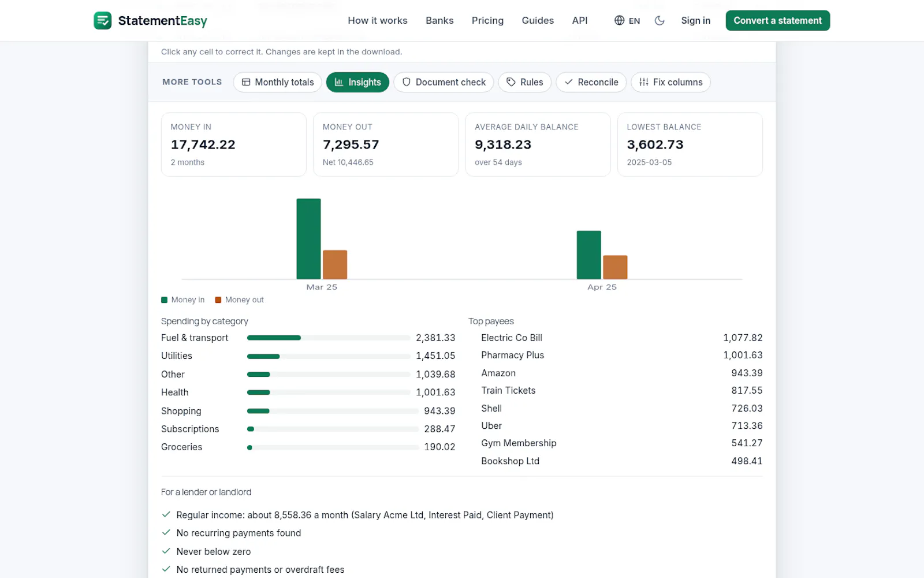Open the Document check tool
924x578 pixels.
[444, 82]
